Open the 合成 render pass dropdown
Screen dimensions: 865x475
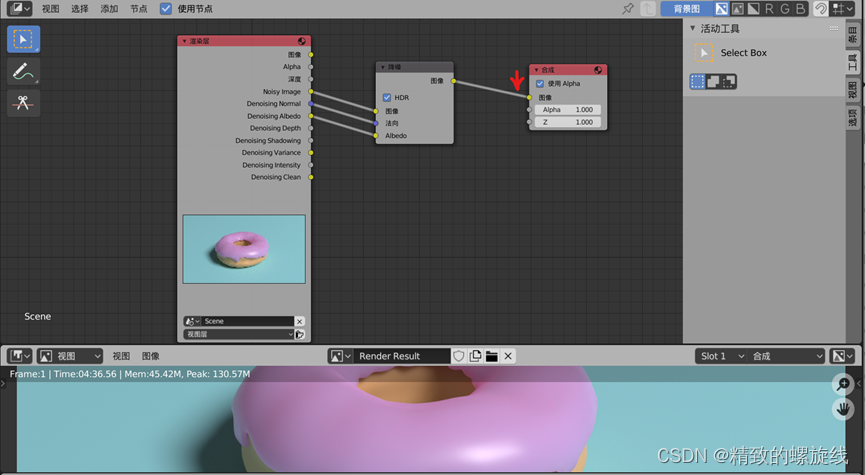787,356
